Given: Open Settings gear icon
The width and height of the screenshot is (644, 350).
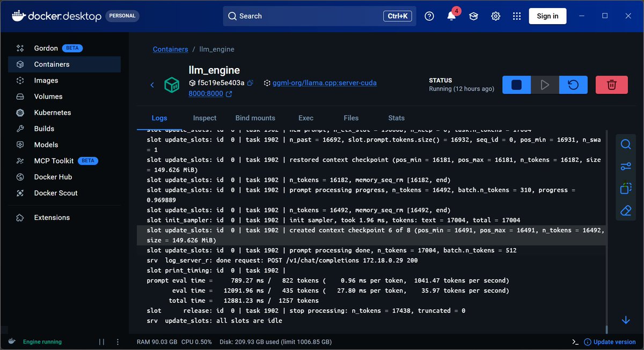Looking at the screenshot, I should click(495, 16).
